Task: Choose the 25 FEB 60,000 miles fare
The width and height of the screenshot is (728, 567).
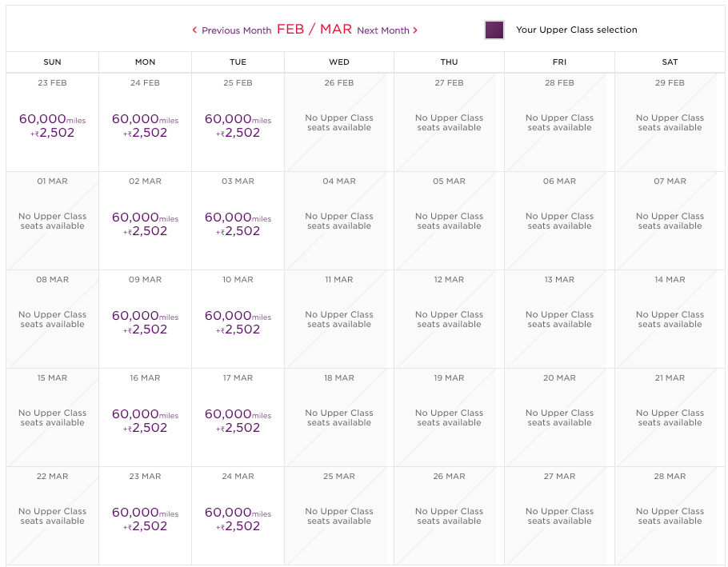Action: pyautogui.click(x=238, y=125)
